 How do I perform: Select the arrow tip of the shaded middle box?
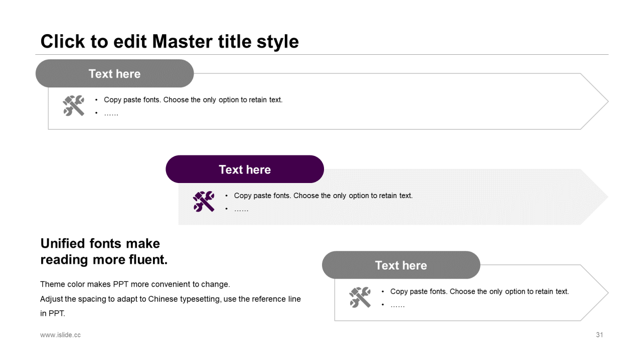(x=595, y=197)
